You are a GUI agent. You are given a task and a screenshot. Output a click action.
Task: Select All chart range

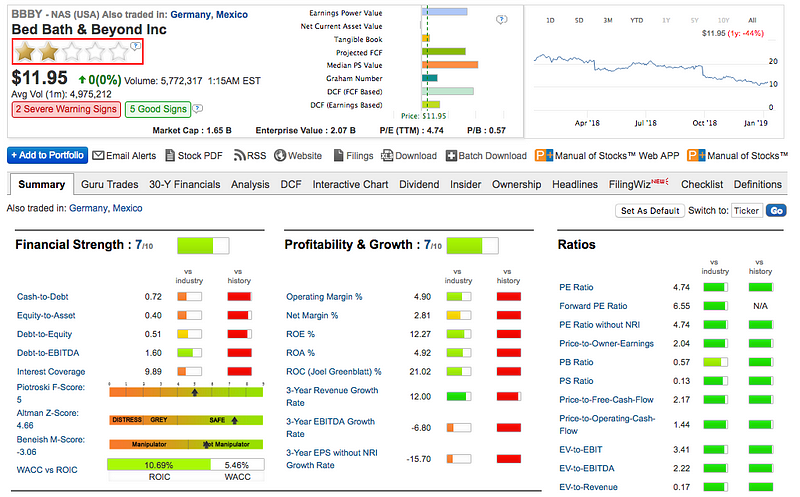coord(752,20)
